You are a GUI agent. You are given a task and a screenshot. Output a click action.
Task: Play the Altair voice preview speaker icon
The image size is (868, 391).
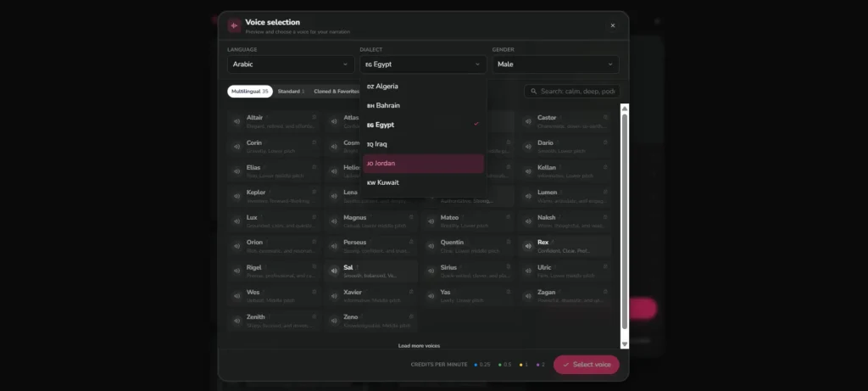pos(237,122)
